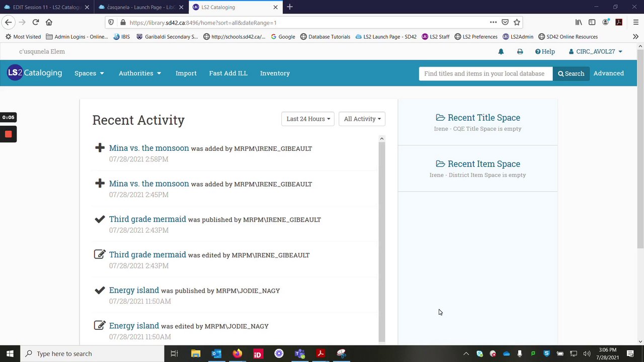Open Most Visited bookmark

[x=23, y=37]
